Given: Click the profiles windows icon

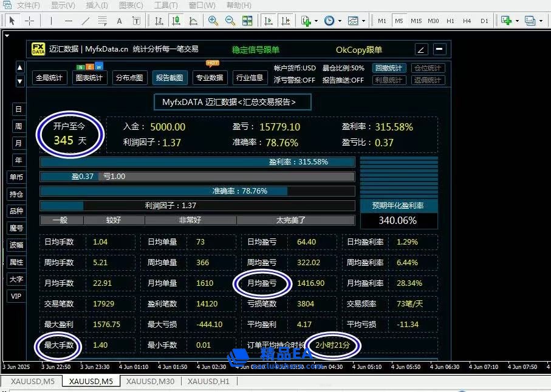Looking at the screenshot, I should click(530, 21).
